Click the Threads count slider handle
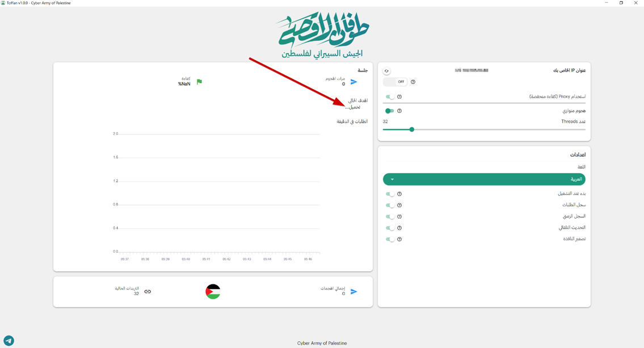Screen dimensions: 644x348 coord(411,129)
